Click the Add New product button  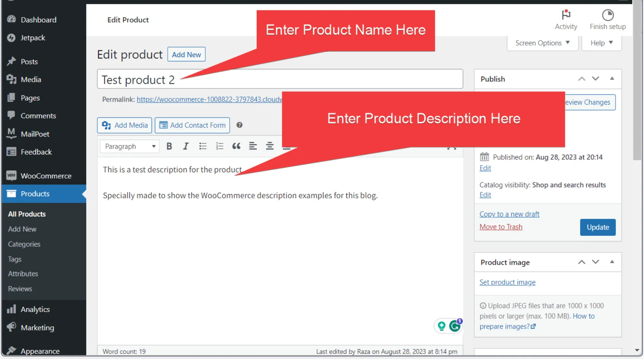(x=186, y=54)
